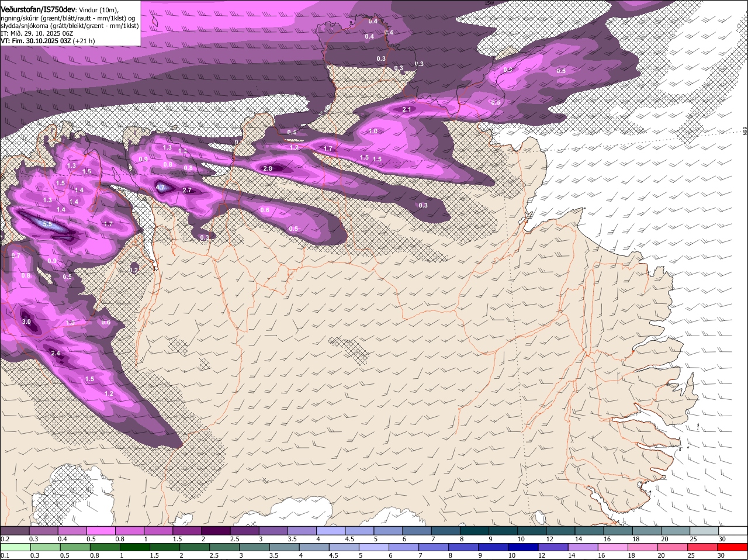Select the 4.7 precipitation value on the map
This screenshot has height=560, width=748.
pos(160,188)
